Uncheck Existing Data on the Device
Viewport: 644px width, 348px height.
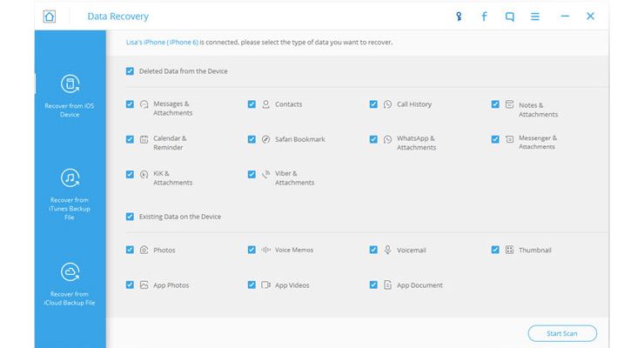coord(130,217)
